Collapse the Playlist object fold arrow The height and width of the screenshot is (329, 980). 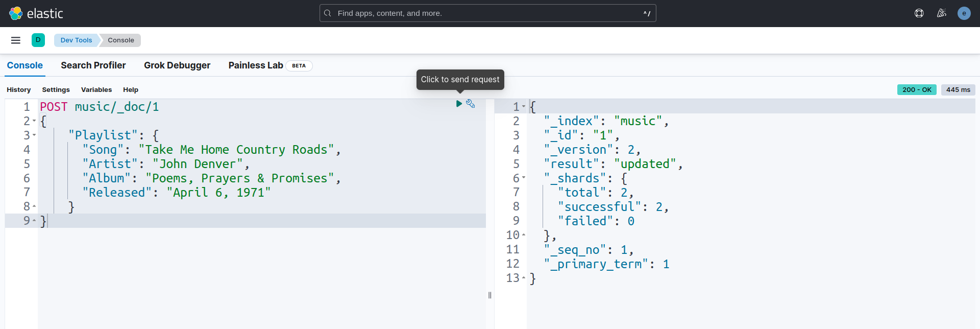pyautogui.click(x=34, y=135)
